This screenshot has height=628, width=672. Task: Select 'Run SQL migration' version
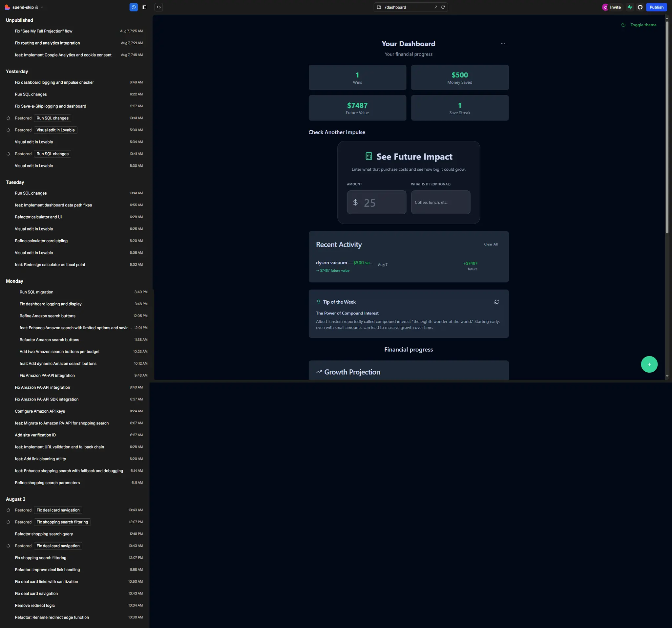79,292
